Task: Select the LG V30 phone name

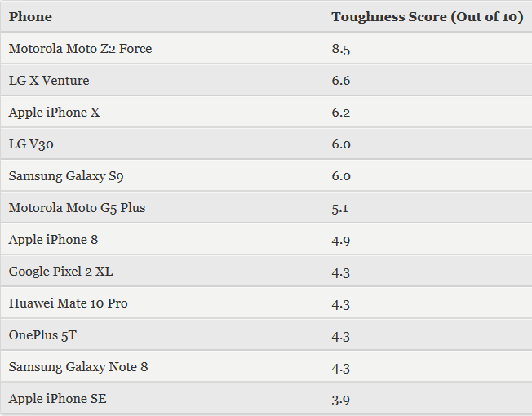Action: [x=31, y=144]
